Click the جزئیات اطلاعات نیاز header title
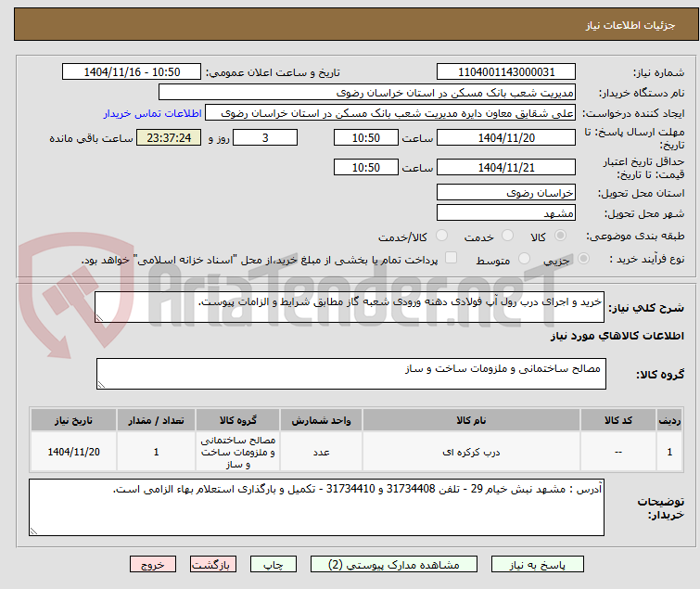Screen dimensions: 700x589 point(630,25)
